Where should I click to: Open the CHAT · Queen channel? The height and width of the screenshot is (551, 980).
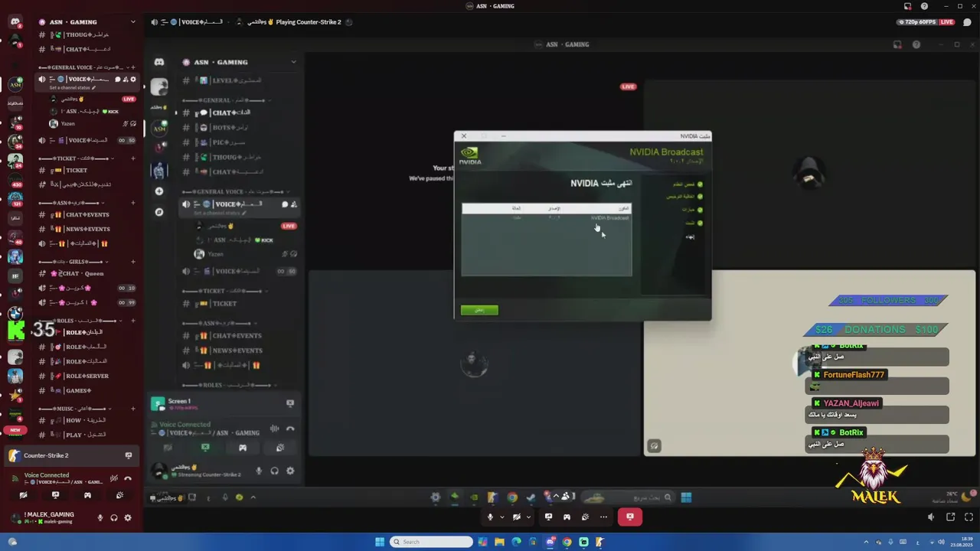click(x=87, y=273)
